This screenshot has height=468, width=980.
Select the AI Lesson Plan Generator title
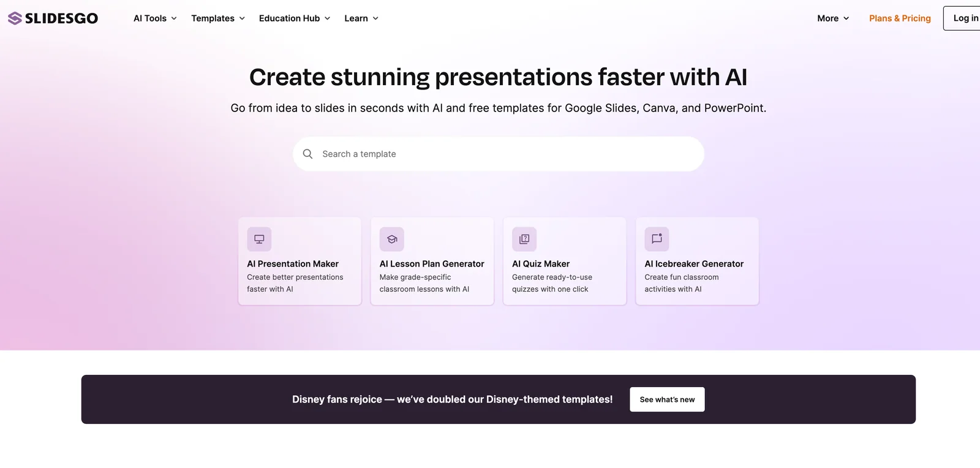coord(432,264)
